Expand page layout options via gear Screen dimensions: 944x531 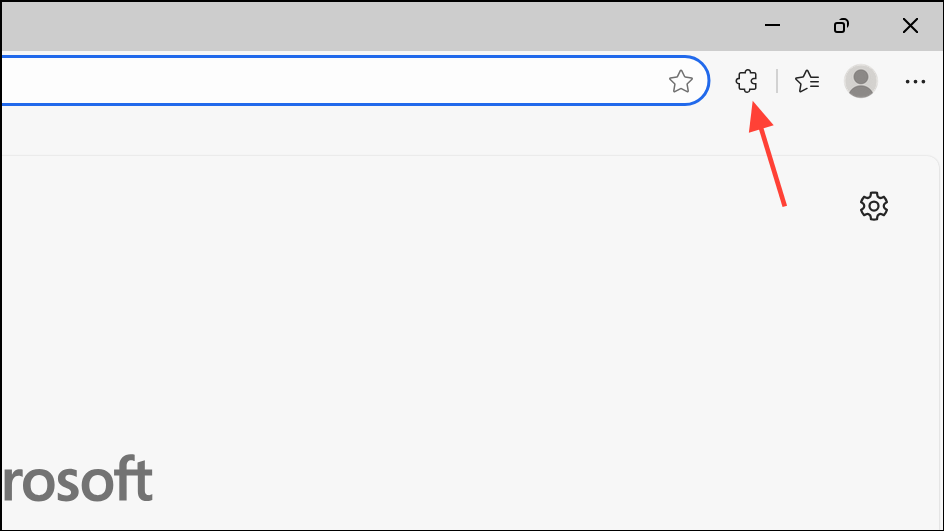[874, 206]
